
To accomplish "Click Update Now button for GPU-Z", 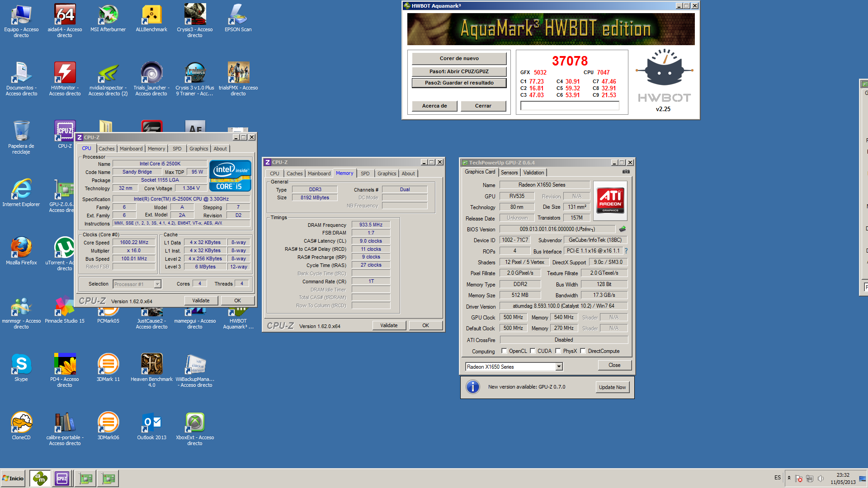I will tap(613, 387).
